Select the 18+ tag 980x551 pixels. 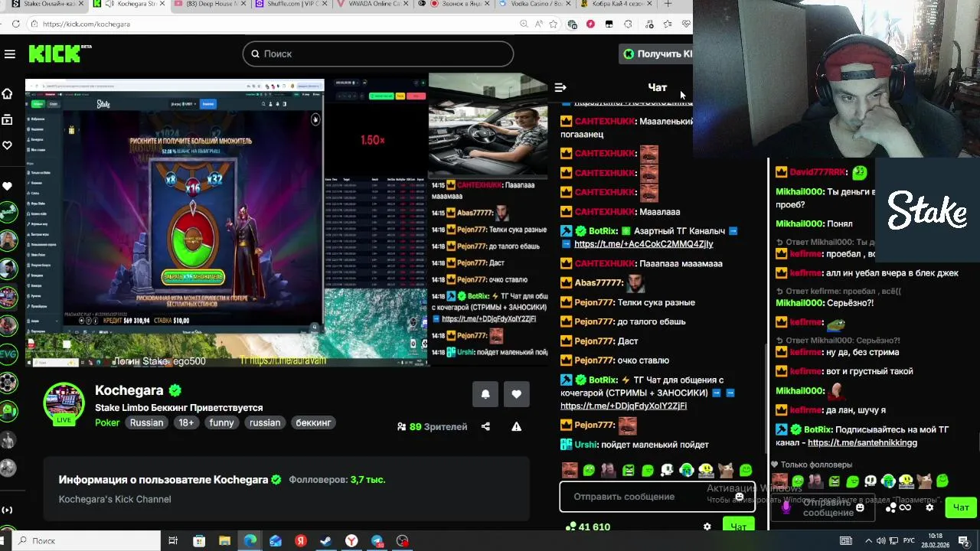coord(186,422)
